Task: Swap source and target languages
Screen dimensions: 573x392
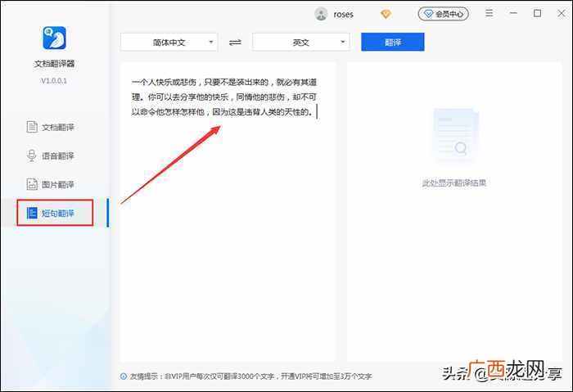Action: tap(235, 43)
